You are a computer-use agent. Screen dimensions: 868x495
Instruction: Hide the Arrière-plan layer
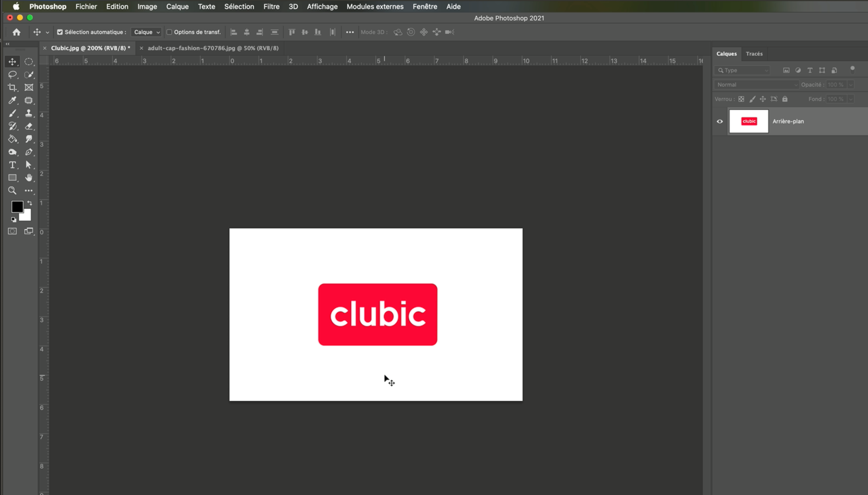[x=720, y=121]
